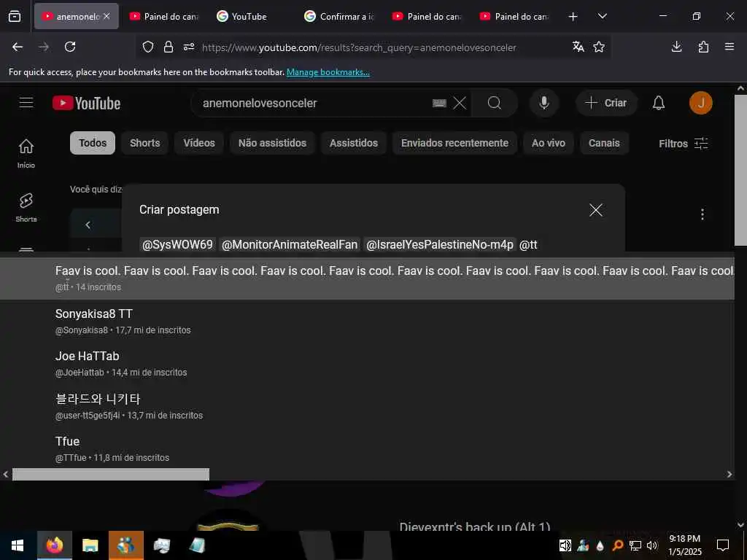
Task: Reload the current page
Action: pyautogui.click(x=70, y=47)
